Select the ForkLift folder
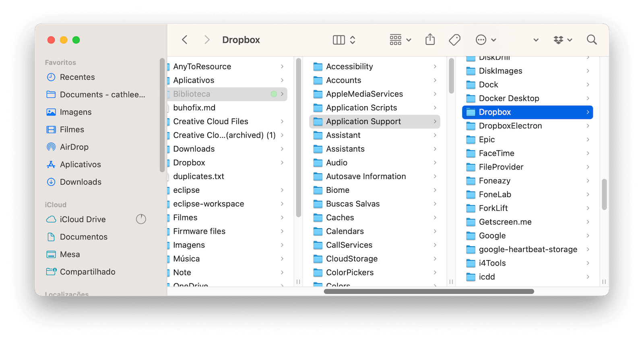The width and height of the screenshot is (644, 342). point(528,208)
